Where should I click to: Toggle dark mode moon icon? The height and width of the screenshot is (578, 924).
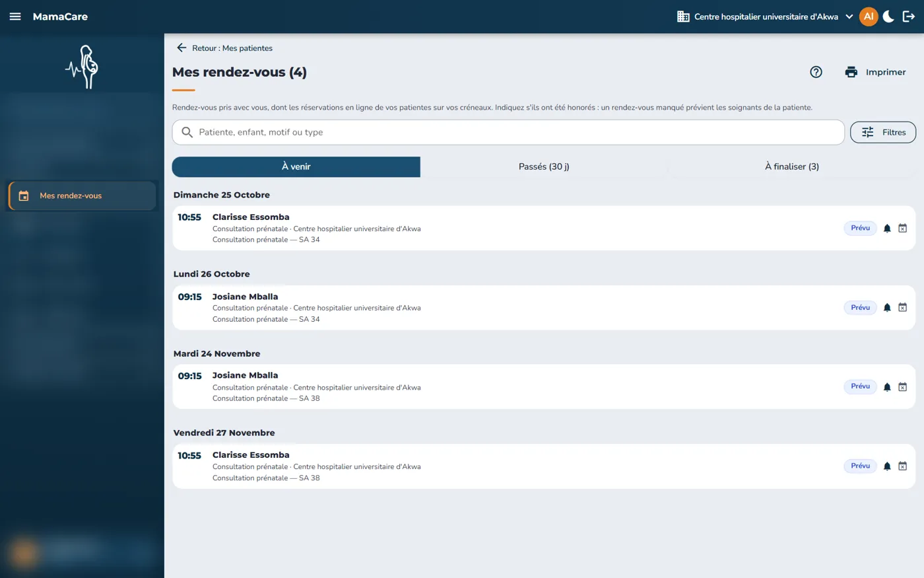coord(888,17)
